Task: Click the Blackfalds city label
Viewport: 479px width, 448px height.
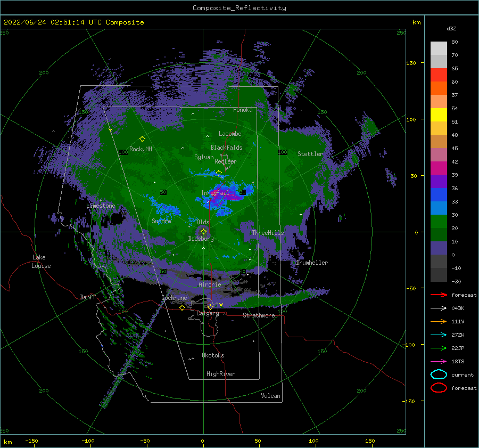Action: coord(226,148)
